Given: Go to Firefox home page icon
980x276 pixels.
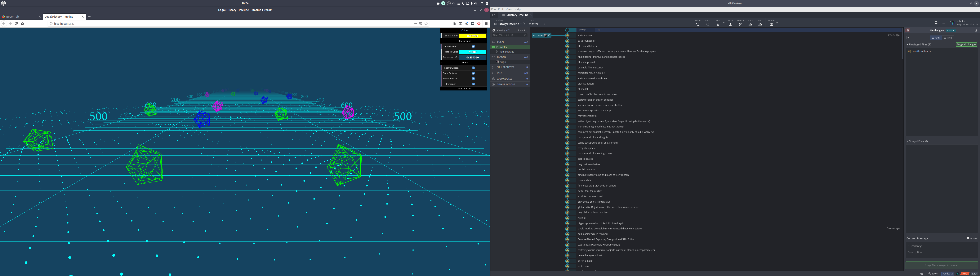Looking at the screenshot, I should (22, 24).
